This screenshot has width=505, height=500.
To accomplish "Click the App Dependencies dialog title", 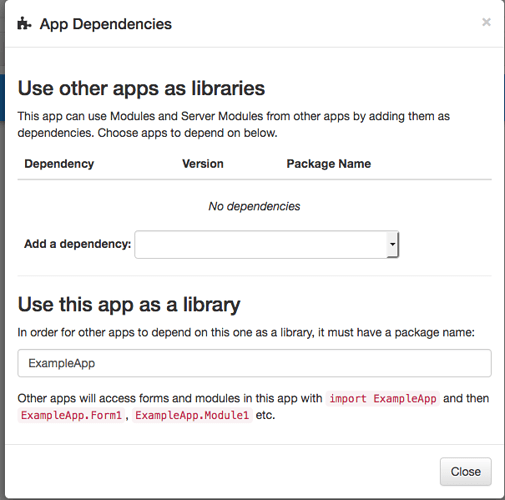I will 106,24.
